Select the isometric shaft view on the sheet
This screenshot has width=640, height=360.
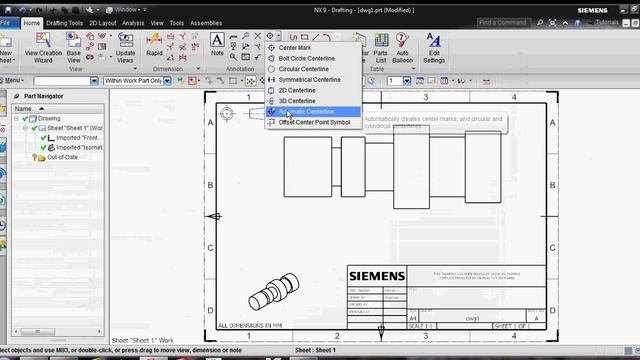point(273,291)
